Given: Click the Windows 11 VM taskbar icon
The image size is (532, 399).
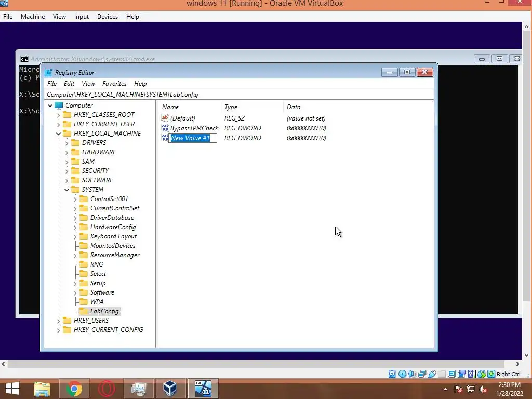Looking at the screenshot, I should pos(203,389).
